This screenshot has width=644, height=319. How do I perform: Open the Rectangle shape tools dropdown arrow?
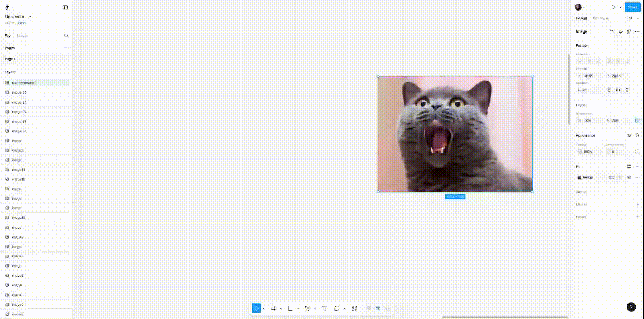tap(298, 309)
